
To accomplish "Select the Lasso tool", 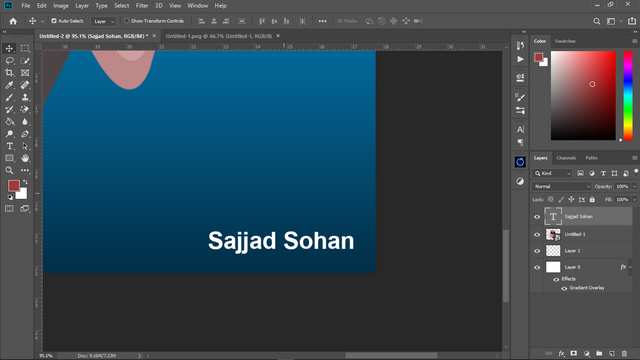I will tap(9, 60).
